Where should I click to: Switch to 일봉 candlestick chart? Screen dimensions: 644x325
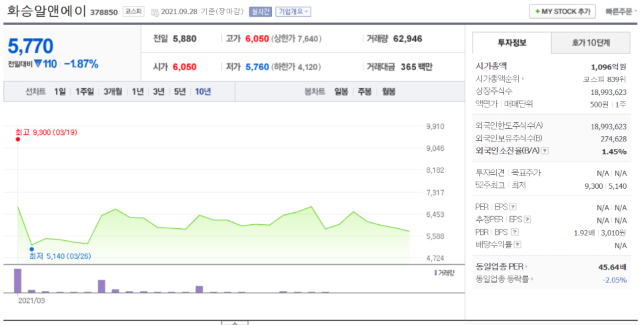341,91
